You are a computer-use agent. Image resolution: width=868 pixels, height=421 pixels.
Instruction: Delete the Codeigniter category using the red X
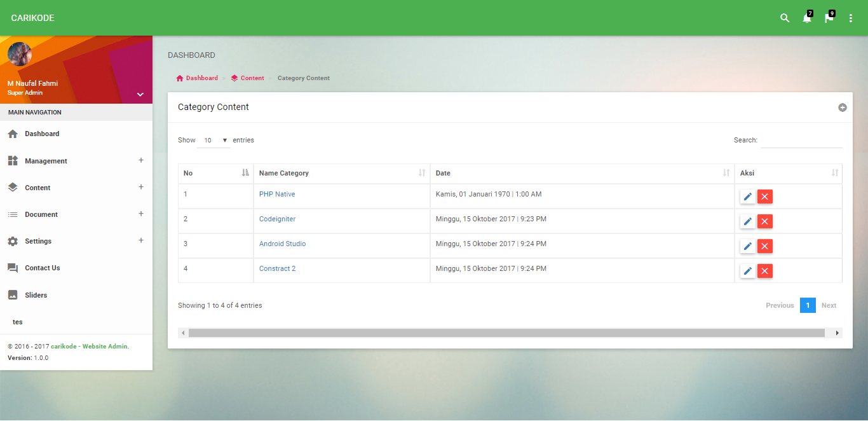point(764,221)
